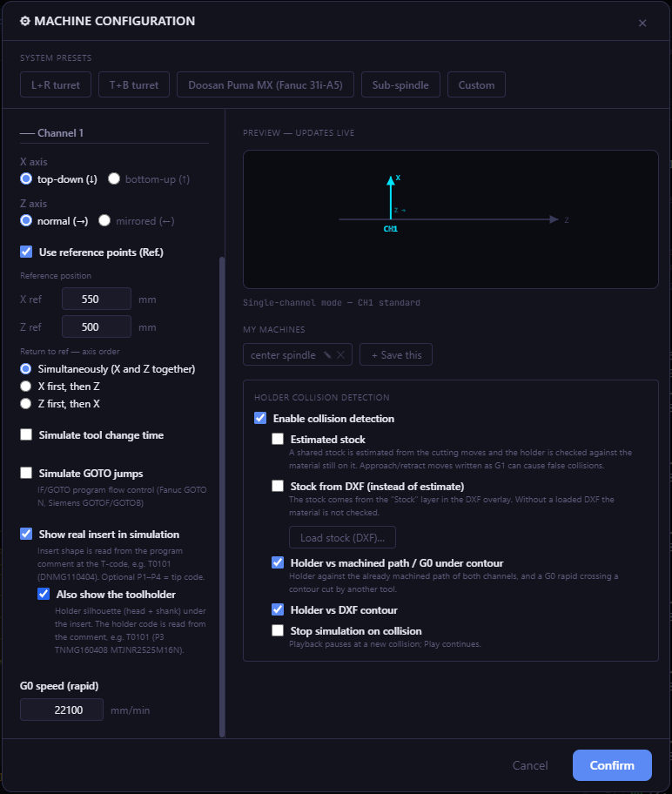Image resolution: width=672 pixels, height=794 pixels.
Task: Click the Channel 1 section header
Action: [x=60, y=132]
